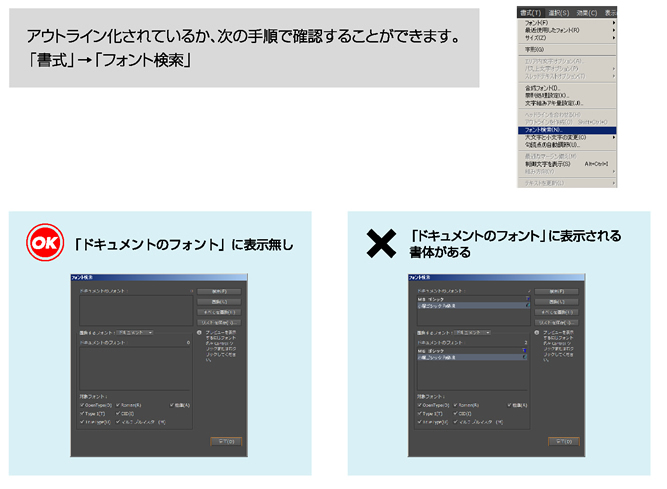Toggle the Type 1 checkbox in the empty-list dialog
The width and height of the screenshot is (667, 489).
coord(84,412)
